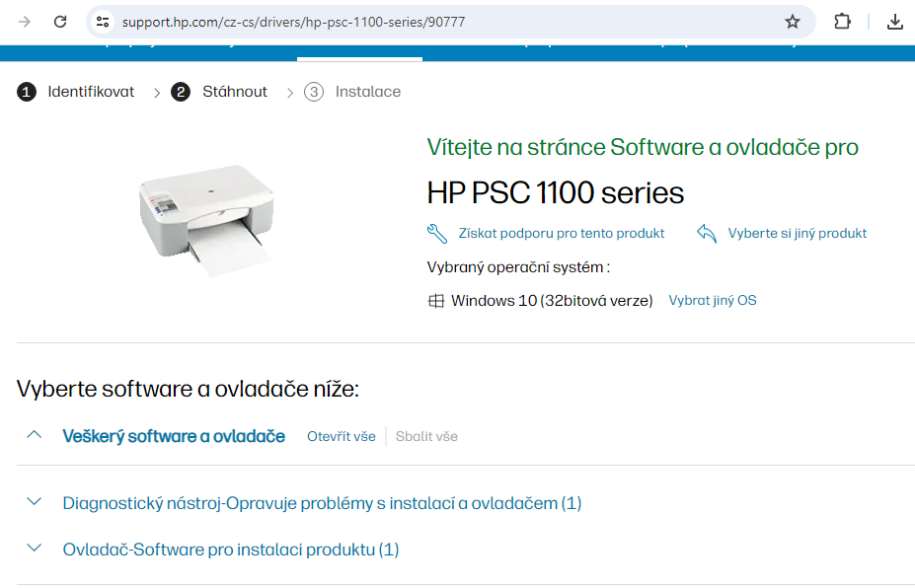Open site information icon in address bar
This screenshot has width=915, height=588.
click(x=103, y=22)
